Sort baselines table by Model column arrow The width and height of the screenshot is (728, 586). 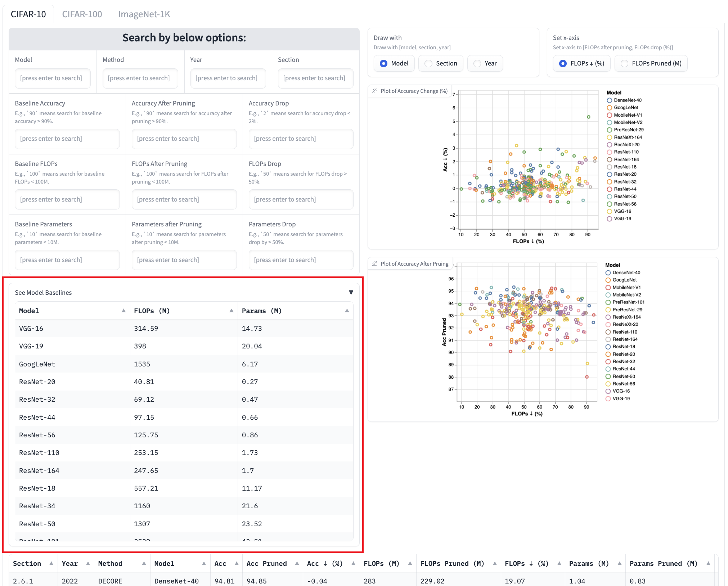click(x=123, y=311)
